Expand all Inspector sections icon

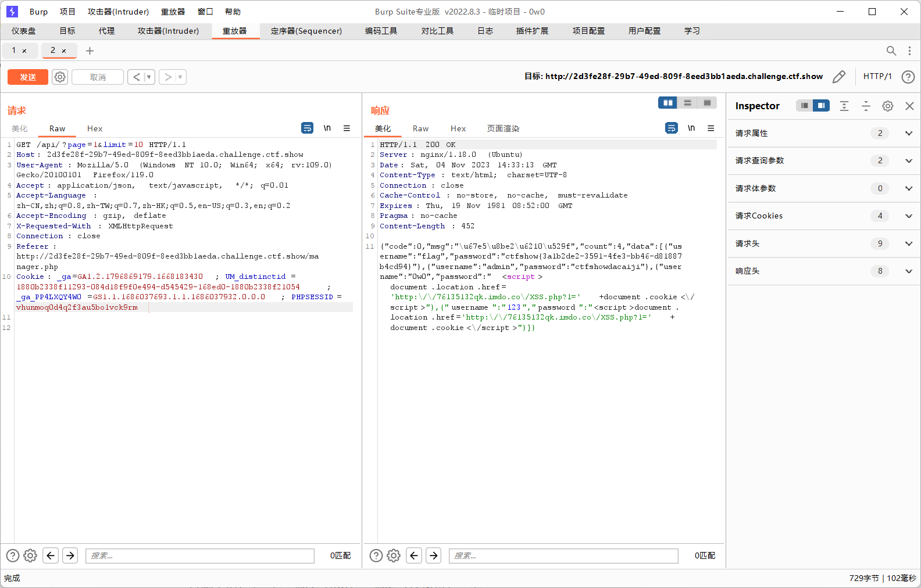point(844,106)
